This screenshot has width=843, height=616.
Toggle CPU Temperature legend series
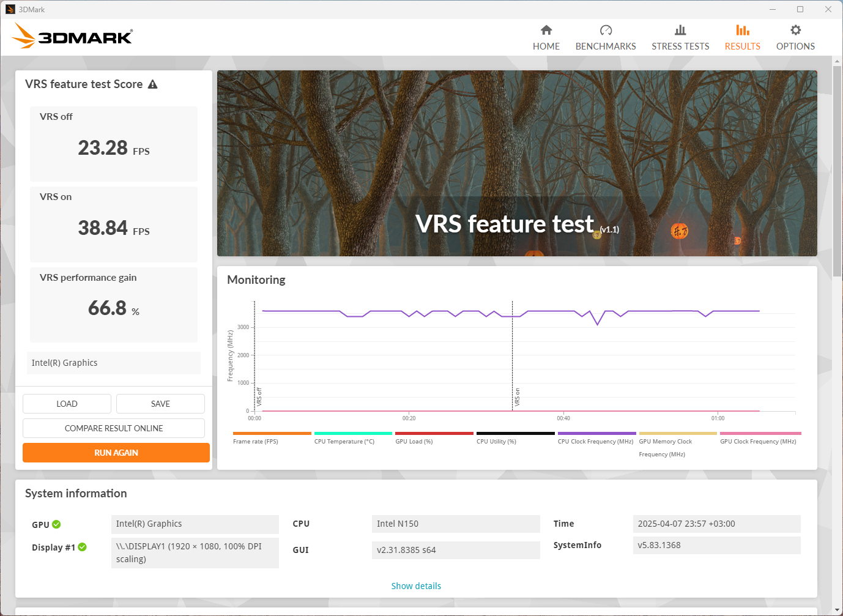[x=344, y=441]
